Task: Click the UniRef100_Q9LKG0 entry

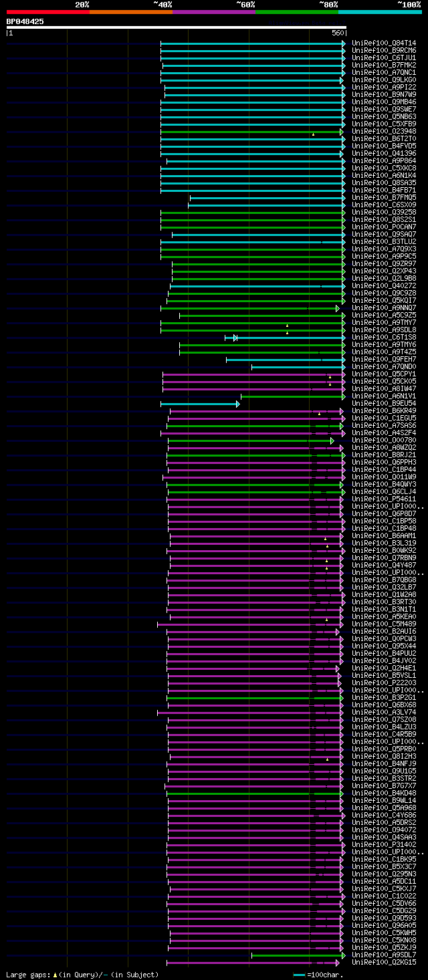Action: click(x=384, y=80)
